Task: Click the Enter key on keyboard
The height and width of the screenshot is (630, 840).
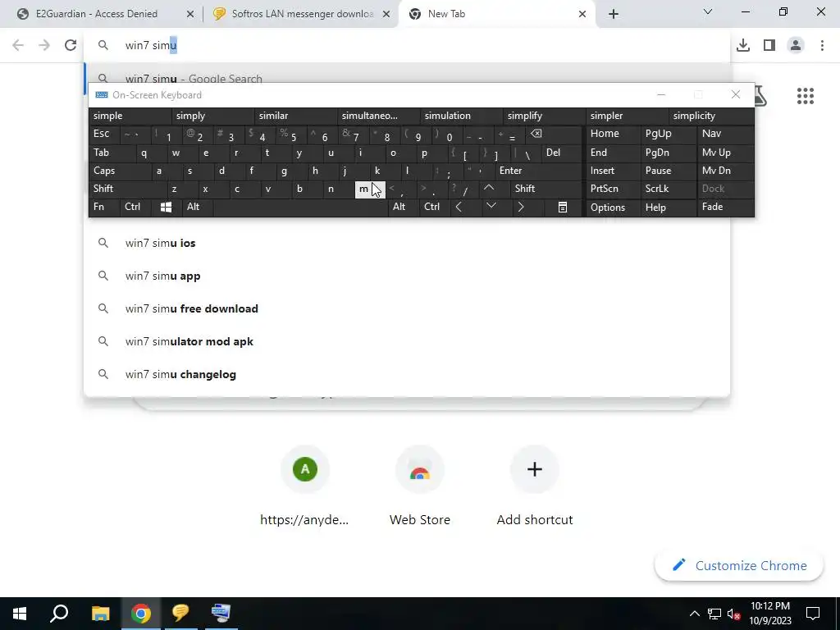Action: pos(538,171)
